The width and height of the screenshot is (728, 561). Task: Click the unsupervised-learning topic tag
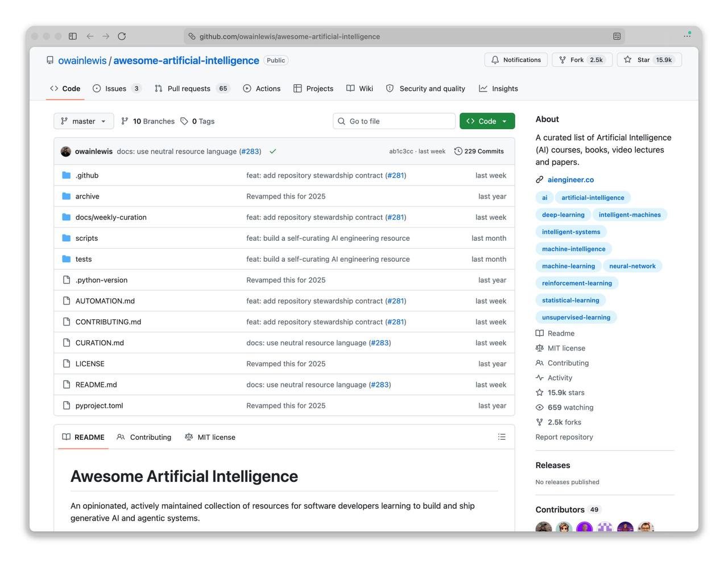coord(576,317)
